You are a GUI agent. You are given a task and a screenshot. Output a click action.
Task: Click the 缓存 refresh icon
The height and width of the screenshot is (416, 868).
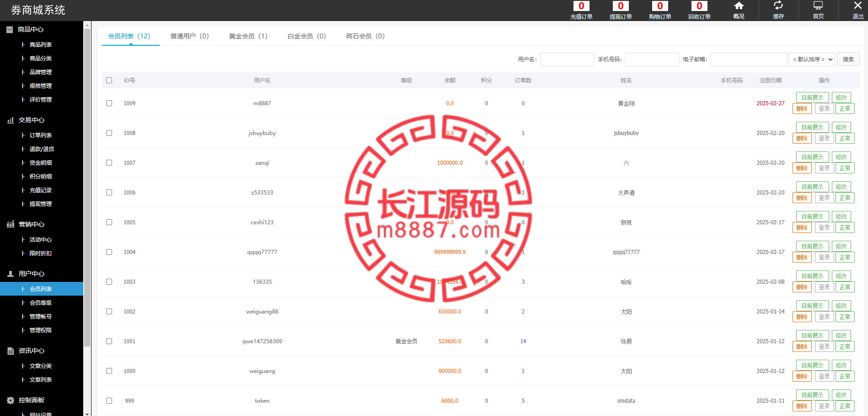click(x=778, y=5)
